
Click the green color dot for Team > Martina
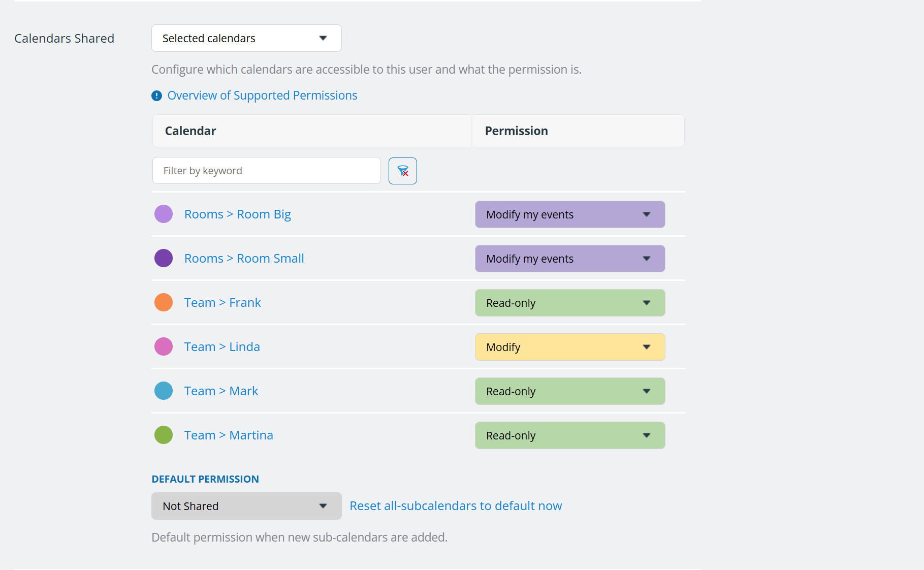coord(163,435)
